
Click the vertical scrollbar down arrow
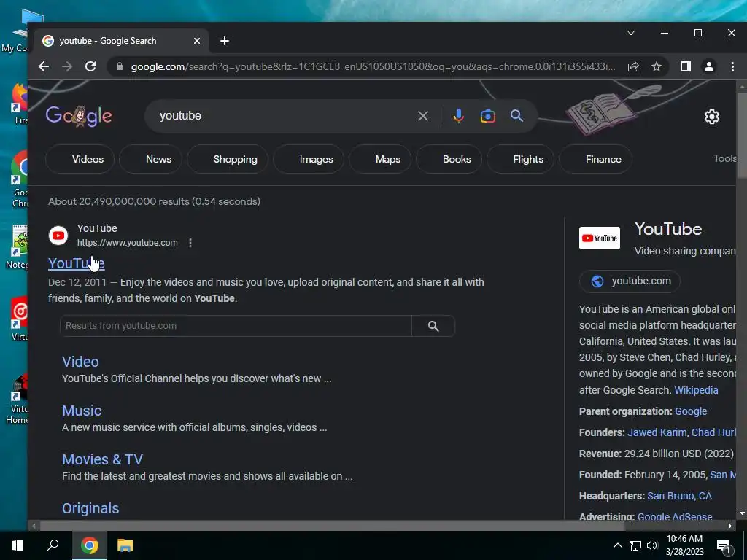coord(741,514)
